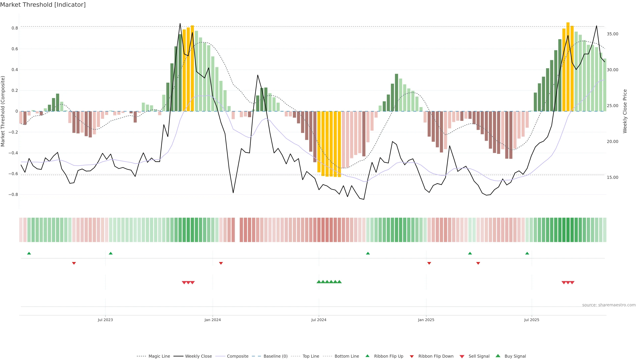Toggle the Top Line legend entry

pos(311,356)
